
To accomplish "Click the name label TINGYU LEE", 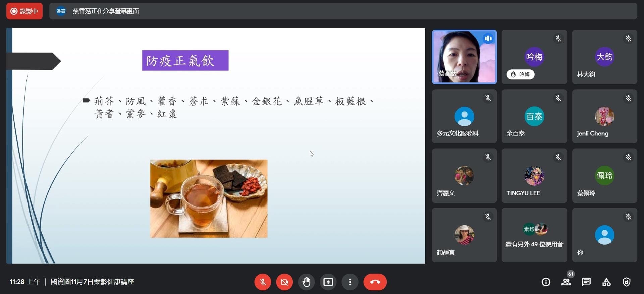I will click(x=523, y=193).
